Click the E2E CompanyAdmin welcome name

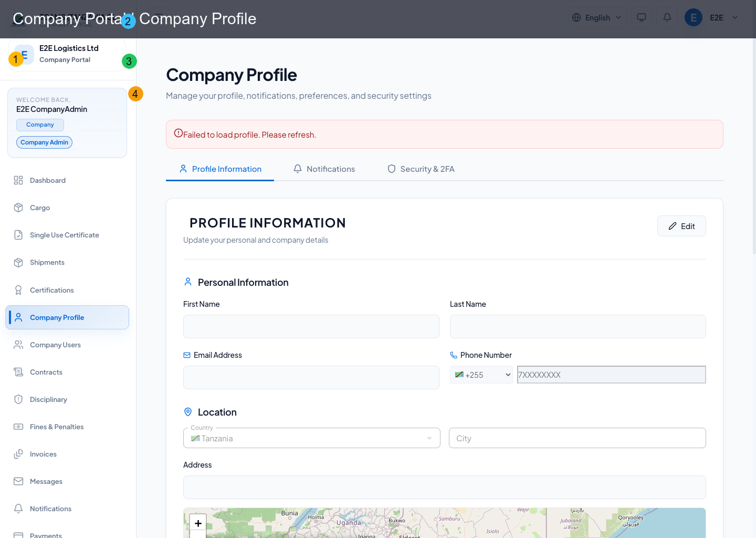(x=51, y=109)
